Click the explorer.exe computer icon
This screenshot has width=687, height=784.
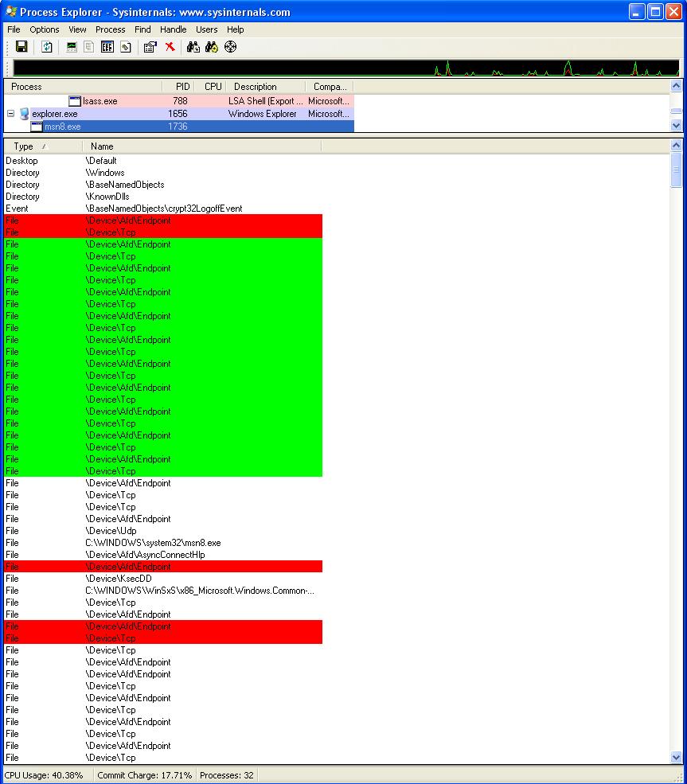24,114
